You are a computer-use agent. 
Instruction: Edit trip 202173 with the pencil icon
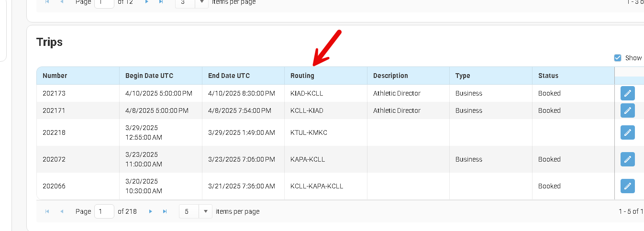[627, 93]
